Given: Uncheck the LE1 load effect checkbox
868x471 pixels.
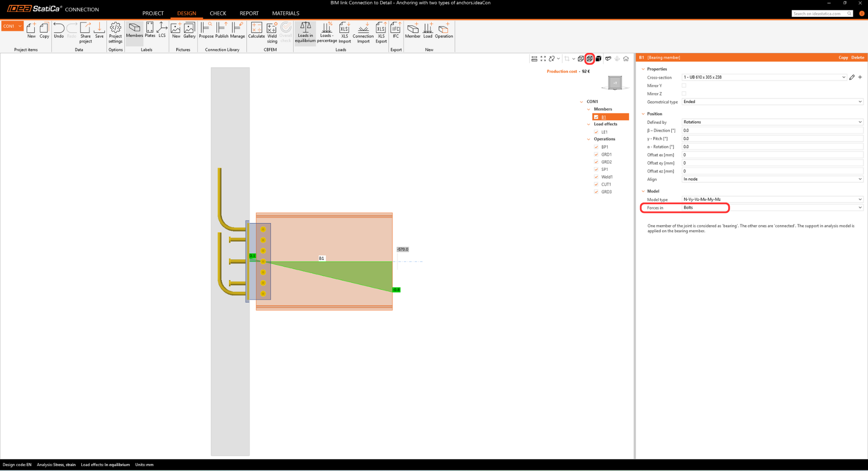Looking at the screenshot, I should [x=596, y=132].
